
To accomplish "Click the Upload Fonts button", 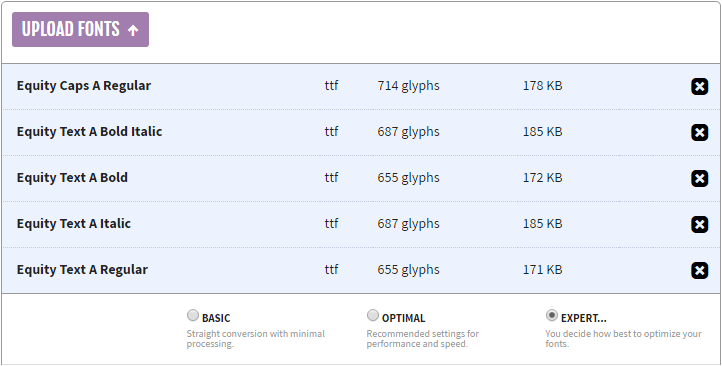I will (80, 29).
